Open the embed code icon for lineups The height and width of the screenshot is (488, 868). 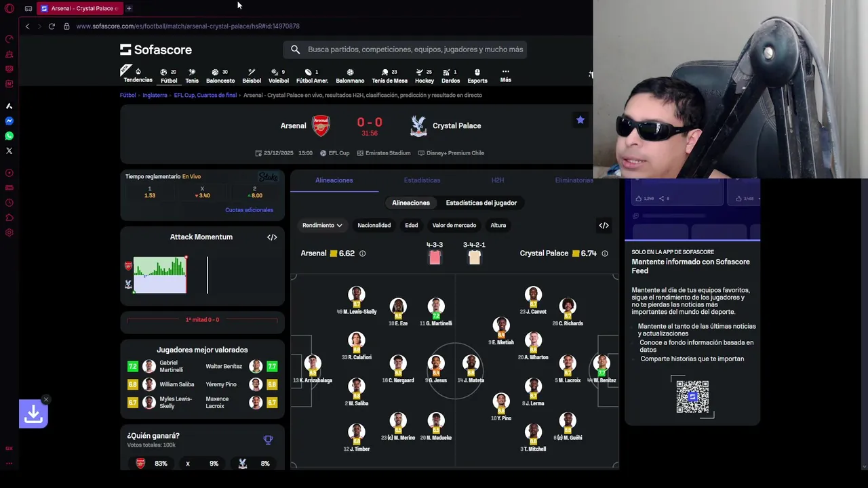pyautogui.click(x=604, y=226)
